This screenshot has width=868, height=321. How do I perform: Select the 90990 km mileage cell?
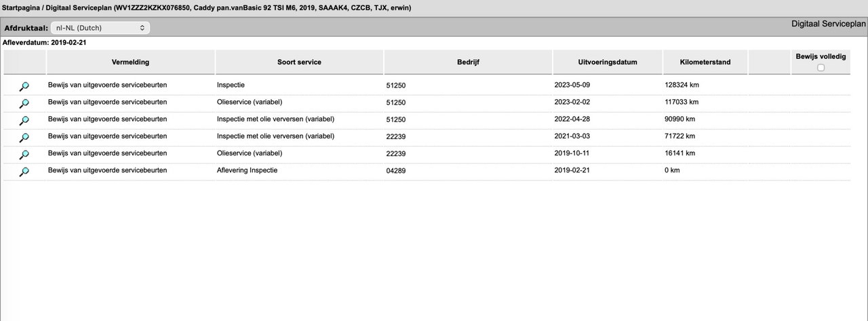point(679,119)
